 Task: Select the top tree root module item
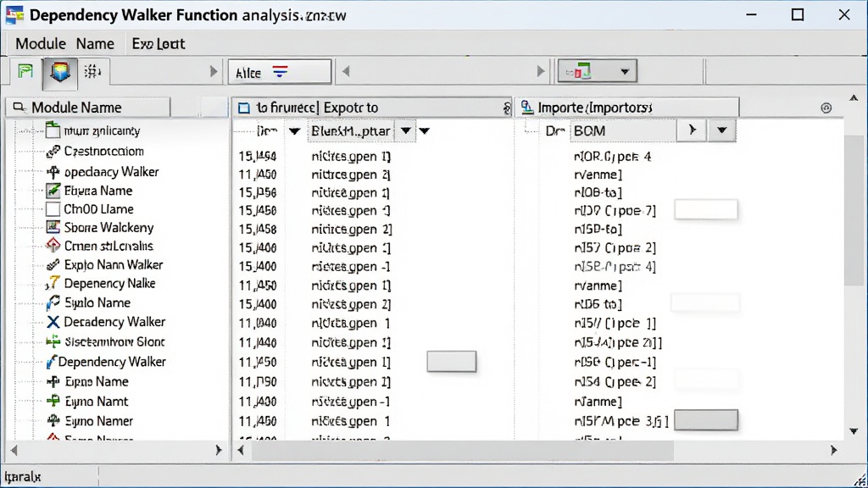(x=102, y=131)
